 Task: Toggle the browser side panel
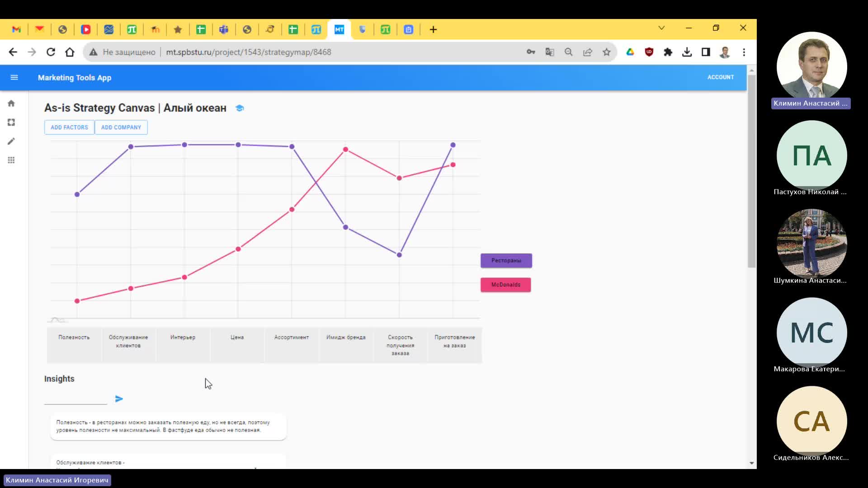(x=706, y=52)
